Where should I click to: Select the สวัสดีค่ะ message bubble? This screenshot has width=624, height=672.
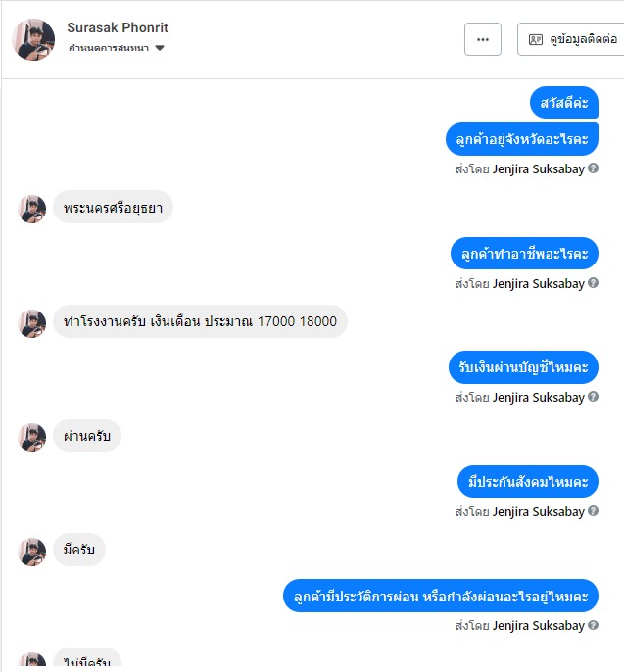564,103
